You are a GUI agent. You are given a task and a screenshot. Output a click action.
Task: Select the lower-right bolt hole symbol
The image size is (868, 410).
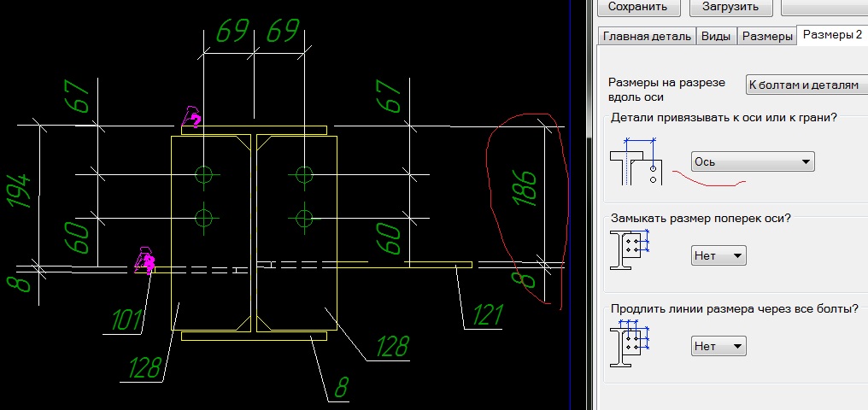tap(302, 214)
